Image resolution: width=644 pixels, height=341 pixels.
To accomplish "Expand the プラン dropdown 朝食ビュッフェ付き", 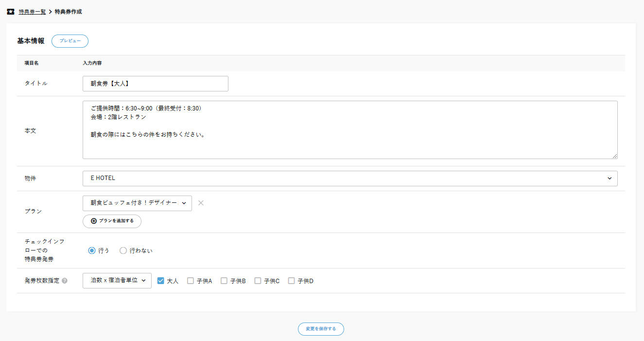I will [137, 203].
